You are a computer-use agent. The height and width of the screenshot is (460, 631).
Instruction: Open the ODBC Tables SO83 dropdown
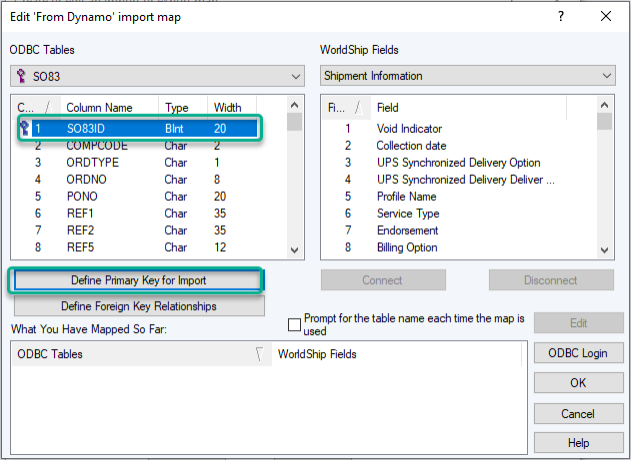157,76
